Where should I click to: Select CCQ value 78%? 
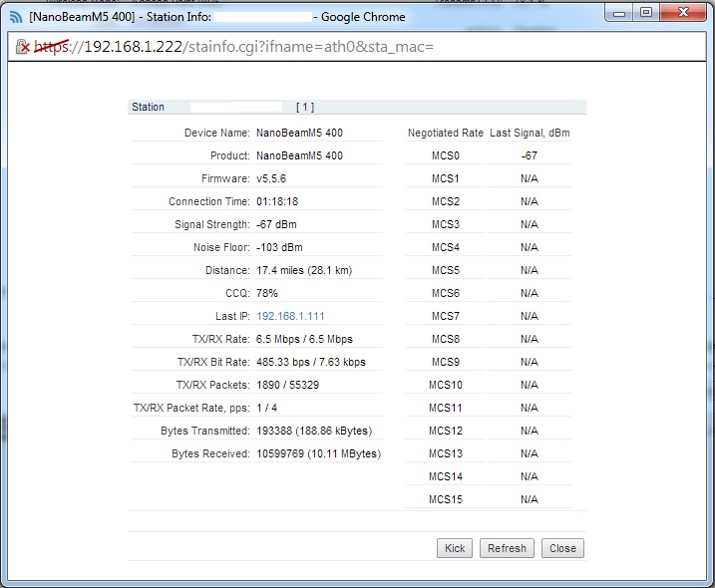267,293
